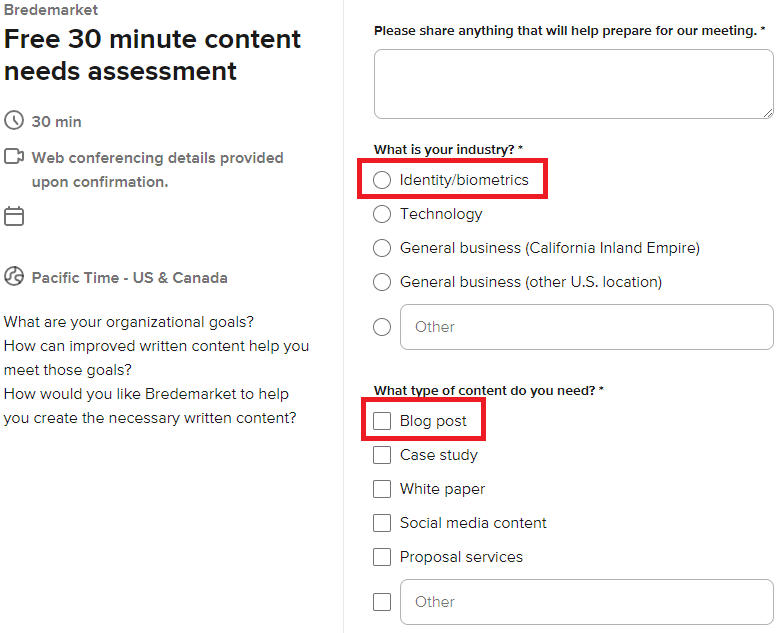Select the Other industry radio button
Viewport: 783px width, 633px height.
tap(382, 327)
